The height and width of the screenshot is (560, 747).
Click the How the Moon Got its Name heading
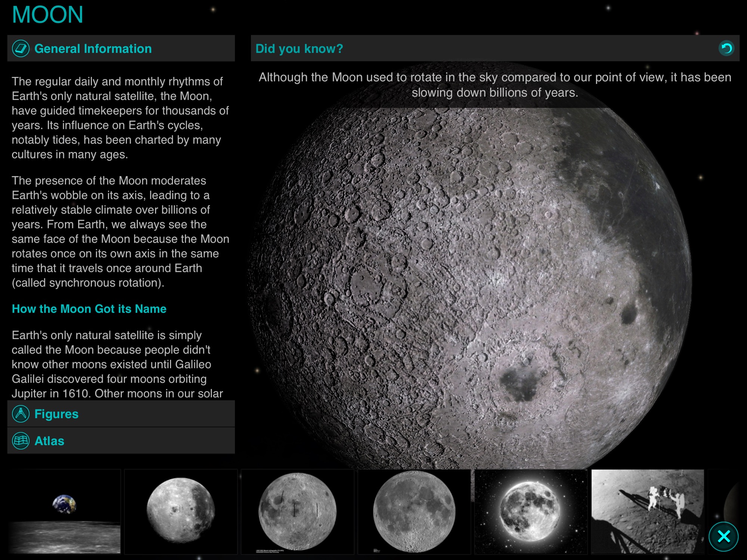[x=89, y=309]
